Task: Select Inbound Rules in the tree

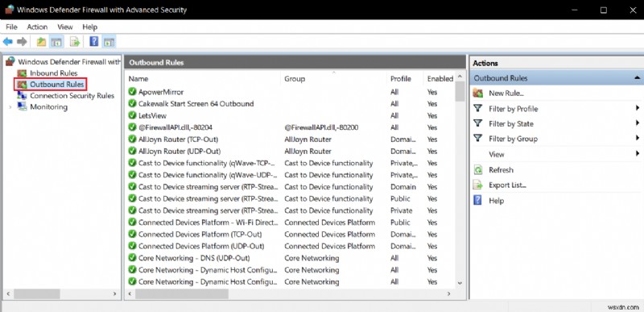Action: 53,73
